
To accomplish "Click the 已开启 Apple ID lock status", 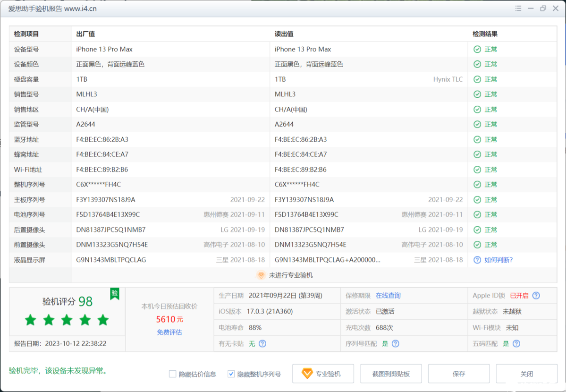I will [x=519, y=296].
